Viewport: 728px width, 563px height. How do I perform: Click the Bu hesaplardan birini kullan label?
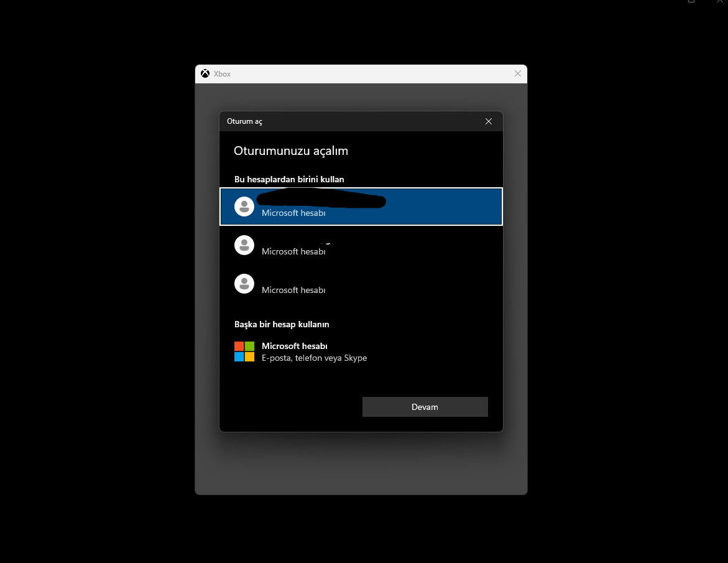point(289,179)
